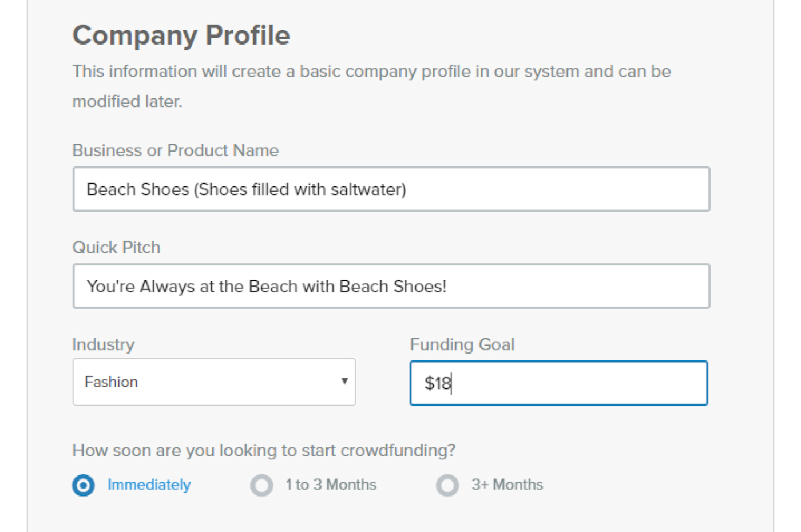Click the 'Business or Product Name' field label
Viewport: 801px width, 532px height.
pos(175,150)
